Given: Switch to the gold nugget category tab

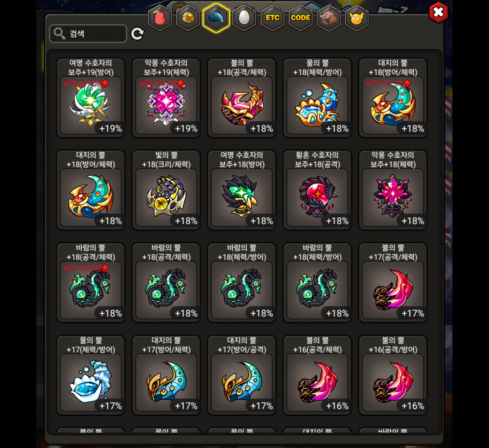Looking at the screenshot, I should pos(188,18).
